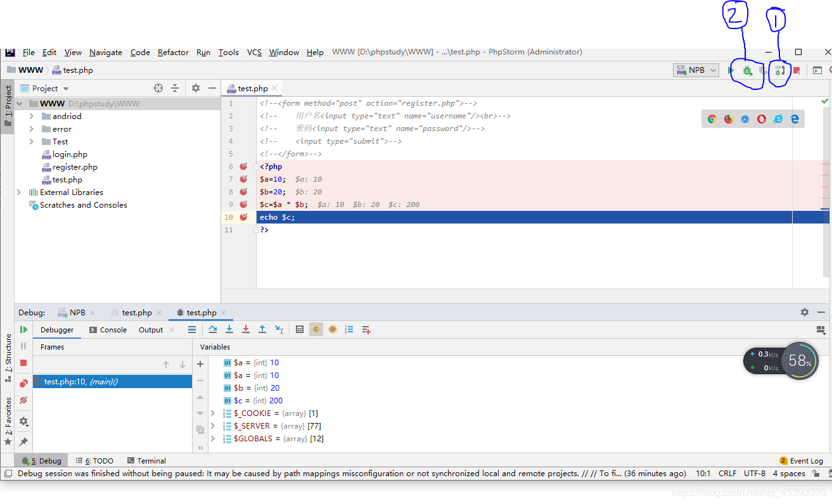Pin the Debug tab

[x=23, y=441]
